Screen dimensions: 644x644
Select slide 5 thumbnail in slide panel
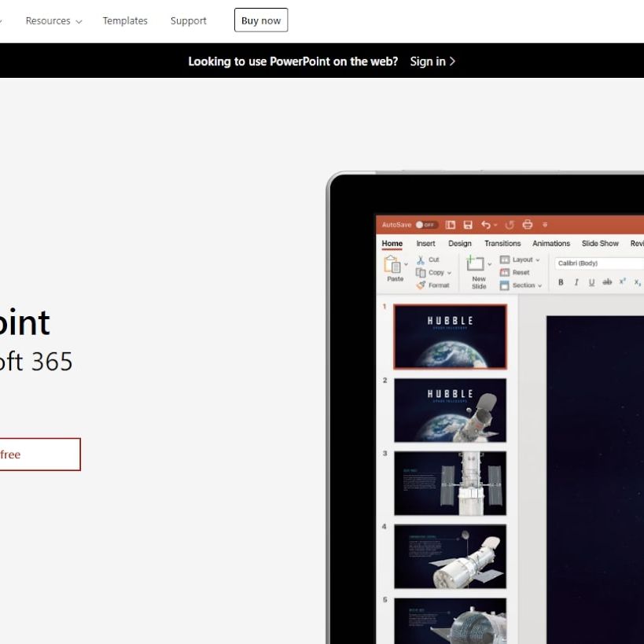[x=450, y=621]
